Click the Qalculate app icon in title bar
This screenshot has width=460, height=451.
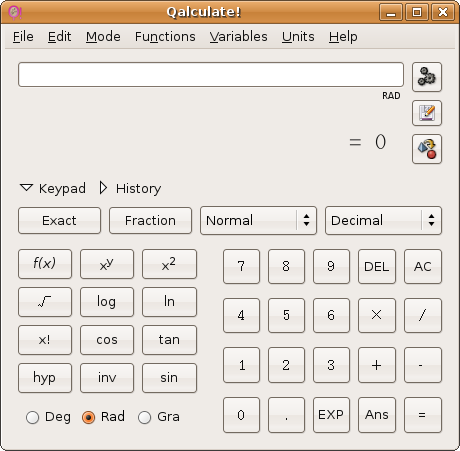[x=15, y=12]
